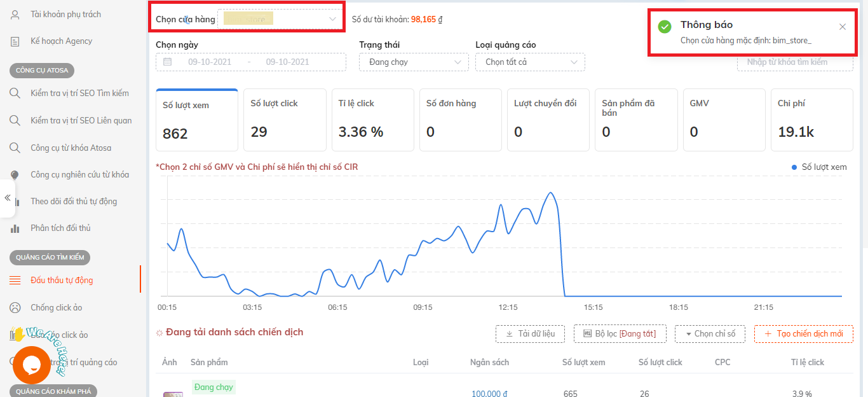Click the person icon for Tài khoản phụ trách
This screenshot has height=397, width=868.
pos(15,15)
